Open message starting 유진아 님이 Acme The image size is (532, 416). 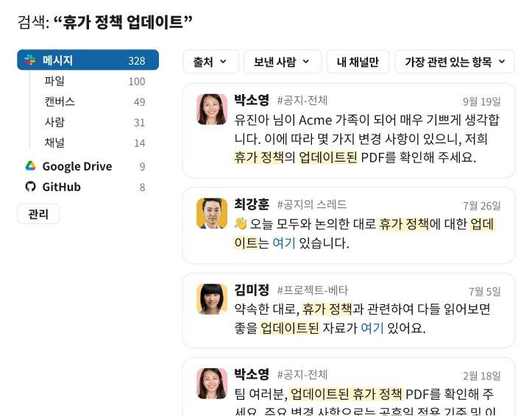[x=349, y=130]
